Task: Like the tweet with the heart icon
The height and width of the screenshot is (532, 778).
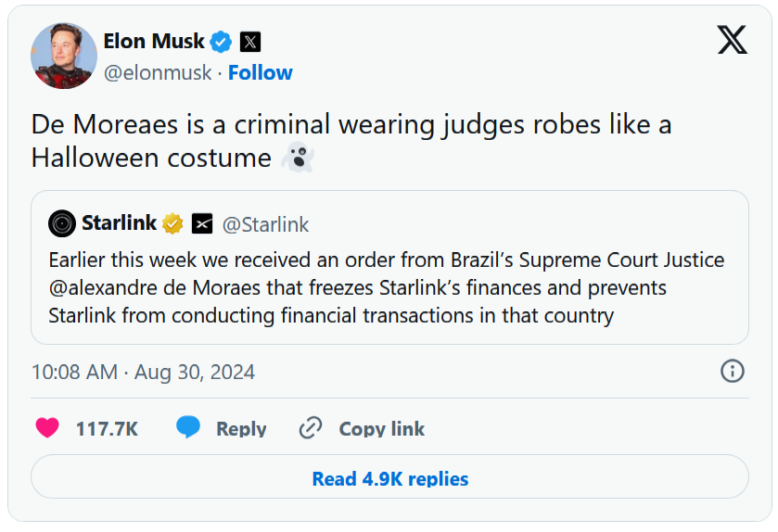Action: click(x=47, y=428)
